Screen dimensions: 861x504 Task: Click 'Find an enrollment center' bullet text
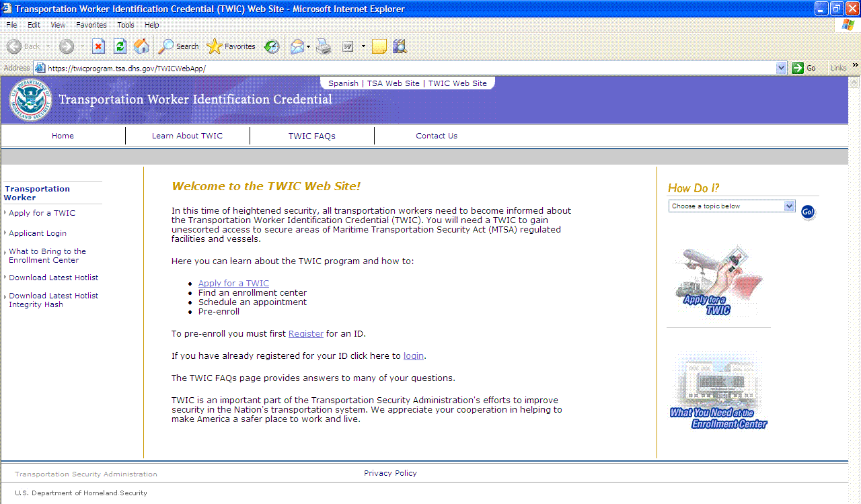[252, 293]
